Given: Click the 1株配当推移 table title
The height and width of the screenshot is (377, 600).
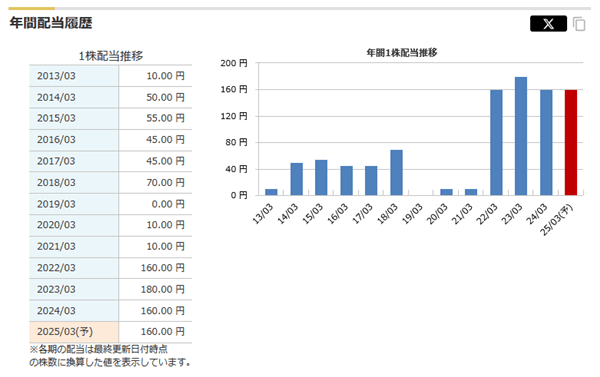Looking at the screenshot, I should click(111, 56).
